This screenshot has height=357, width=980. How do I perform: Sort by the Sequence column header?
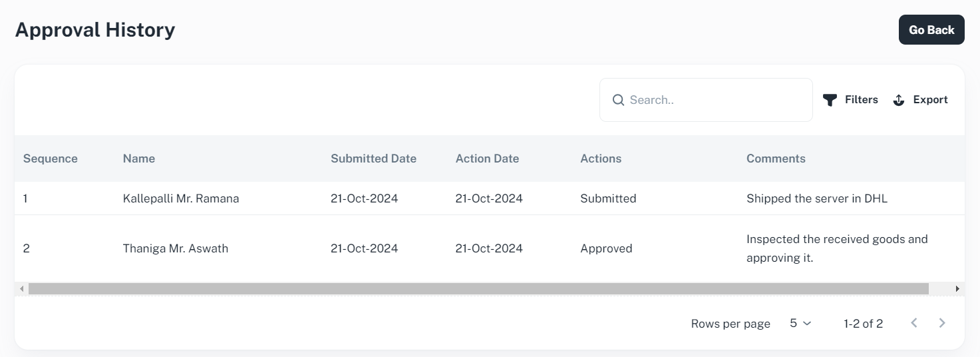click(x=51, y=159)
